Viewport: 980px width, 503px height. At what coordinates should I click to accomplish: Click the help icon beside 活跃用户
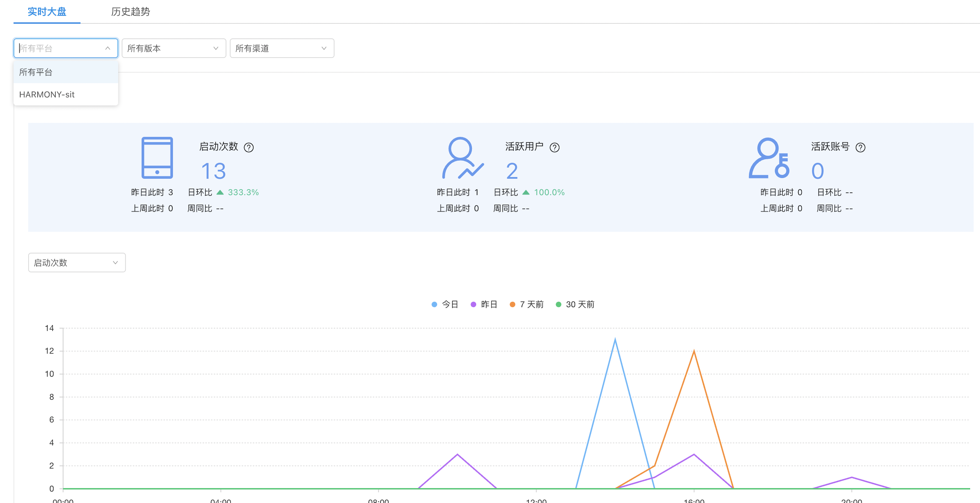[555, 147]
